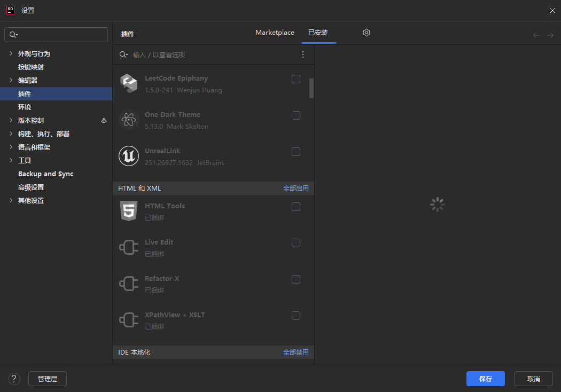Screen dimensions: 561x392
Task: Enable the LeetCode Epiphany plugin checkbox
Action: coord(296,79)
